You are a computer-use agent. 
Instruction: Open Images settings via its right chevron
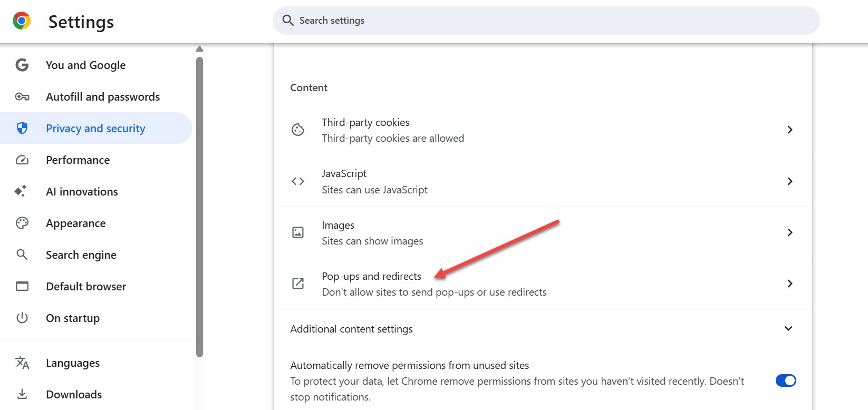[790, 232]
